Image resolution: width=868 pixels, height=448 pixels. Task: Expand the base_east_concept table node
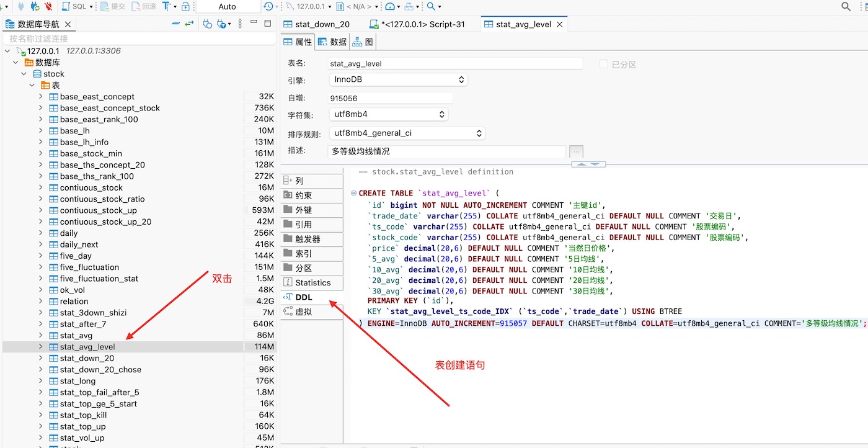pos(41,96)
